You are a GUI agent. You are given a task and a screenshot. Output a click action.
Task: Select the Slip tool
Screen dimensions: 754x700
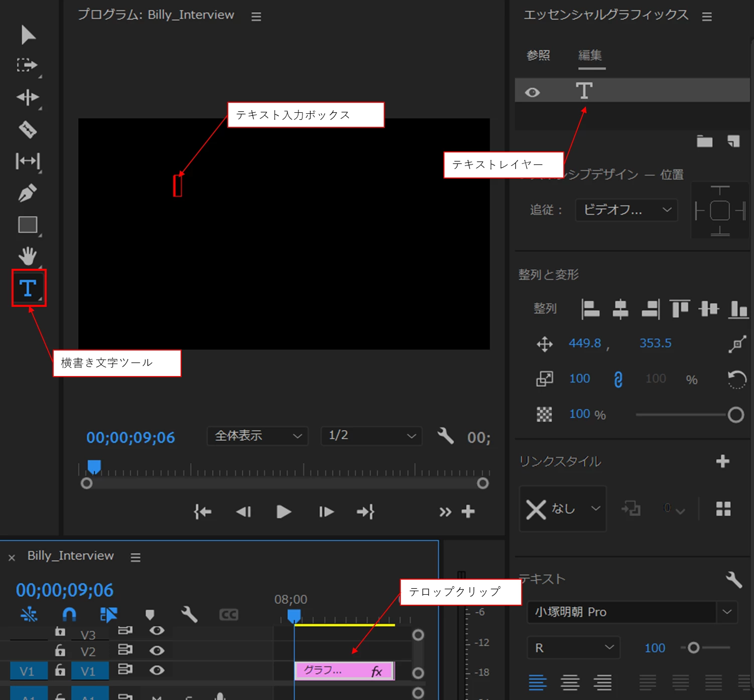[28, 161]
